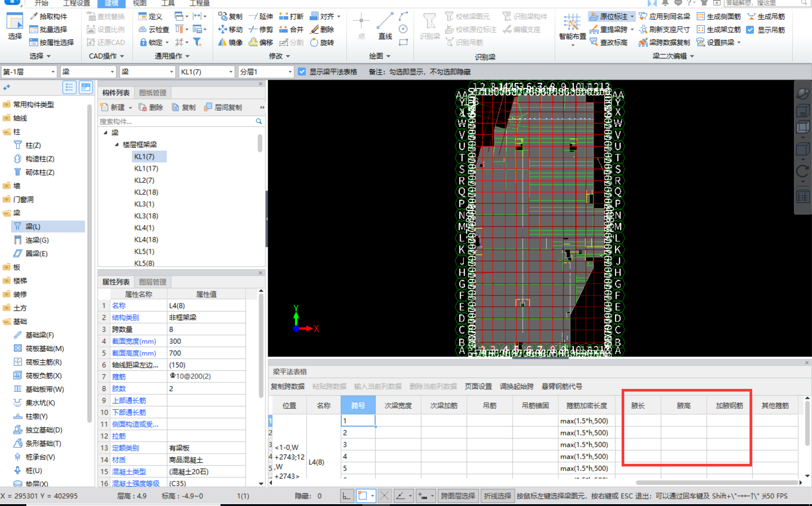Switch to the 图纸管理 tab
The image size is (812, 506).
152,93
